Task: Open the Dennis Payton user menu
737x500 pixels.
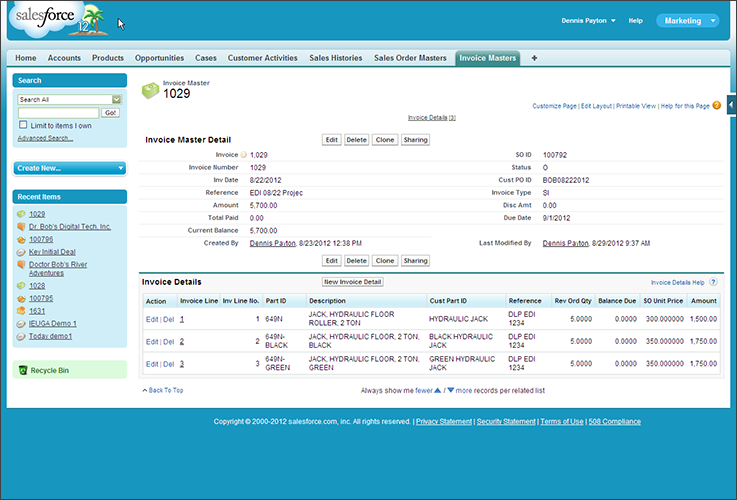Action: (588, 21)
